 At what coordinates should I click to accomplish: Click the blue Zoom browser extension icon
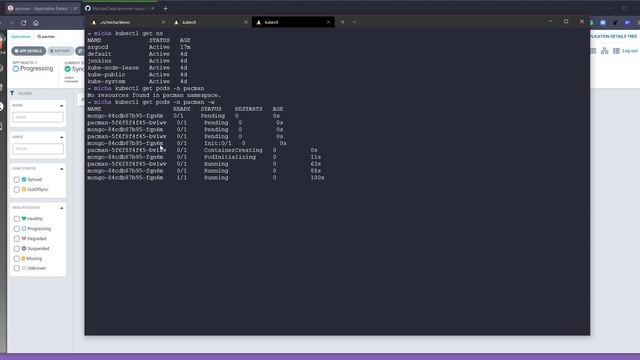[x=603, y=23]
